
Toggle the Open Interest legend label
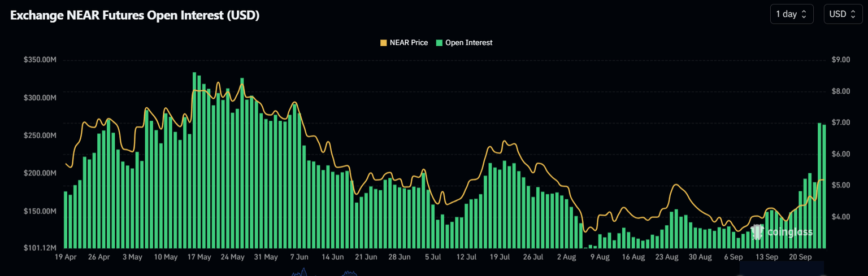[468, 42]
